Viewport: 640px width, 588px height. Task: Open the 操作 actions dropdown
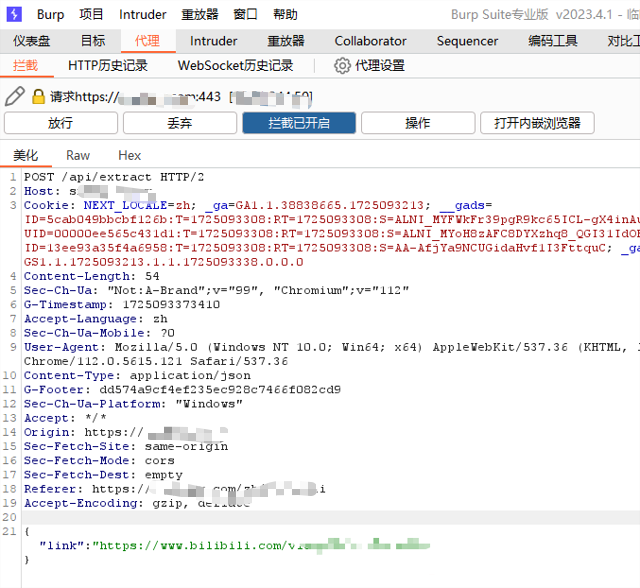pos(417,123)
